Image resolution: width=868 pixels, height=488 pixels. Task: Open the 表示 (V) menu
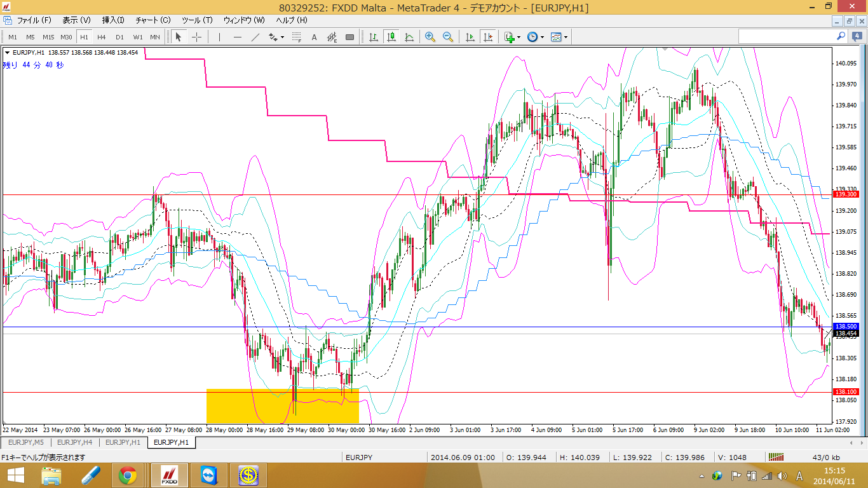[76, 20]
